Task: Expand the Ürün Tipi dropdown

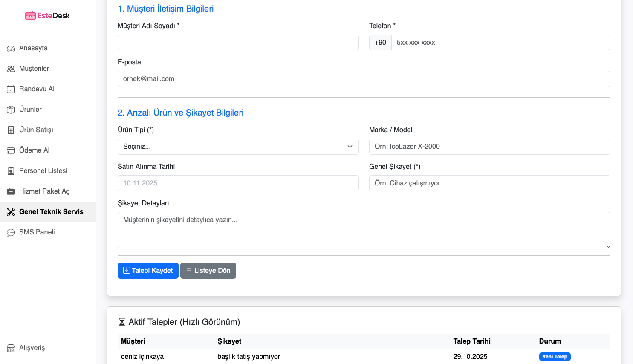Action: tap(238, 147)
